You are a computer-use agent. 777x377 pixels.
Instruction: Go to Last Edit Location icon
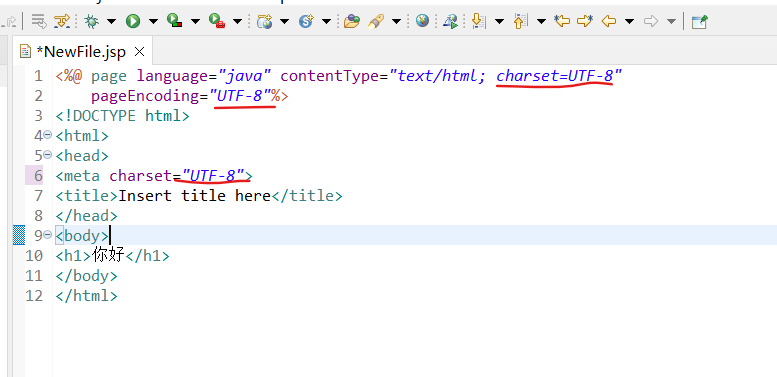tap(562, 21)
